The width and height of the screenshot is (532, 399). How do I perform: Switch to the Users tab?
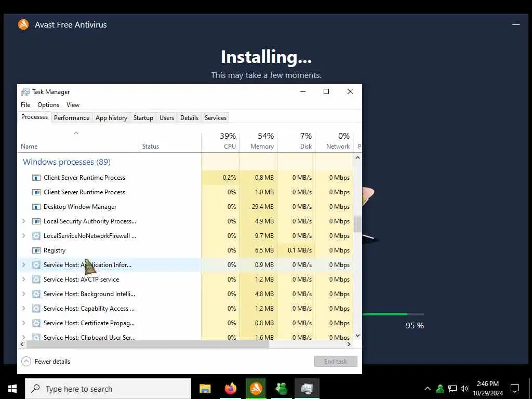[167, 118]
